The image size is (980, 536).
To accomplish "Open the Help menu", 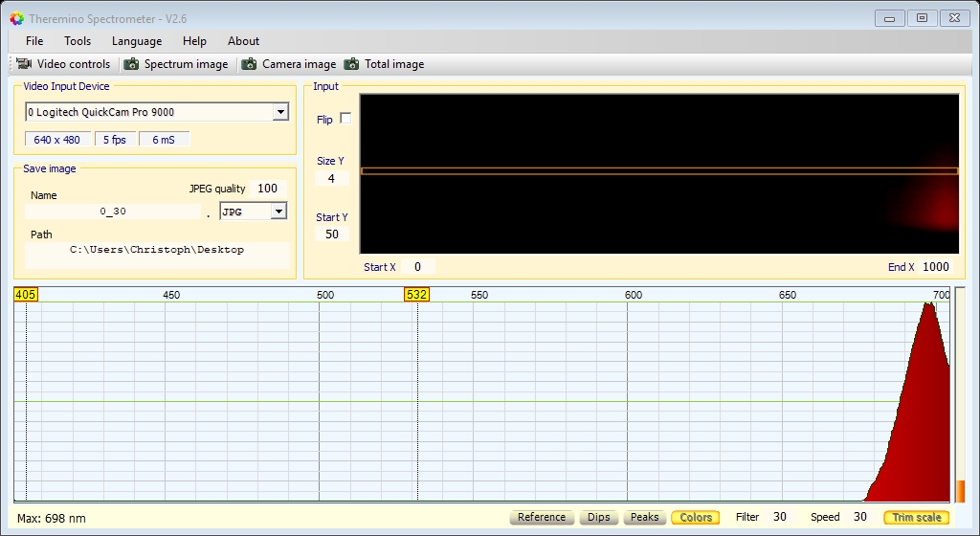I will [x=194, y=41].
